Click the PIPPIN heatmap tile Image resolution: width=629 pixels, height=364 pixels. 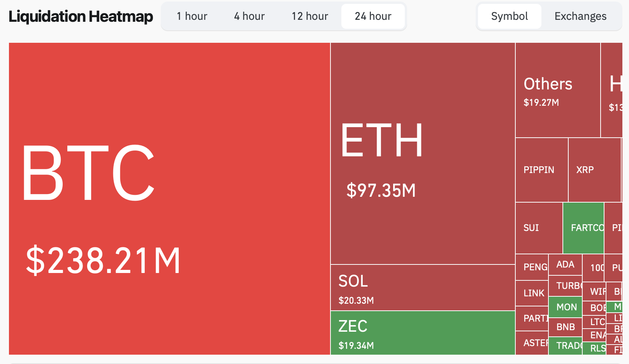(541, 170)
